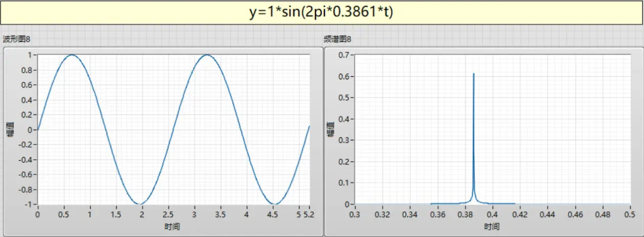644x237 pixels.
Task: Click the 0.1 y-axis tick of 频谱图8
Action: 345,183
